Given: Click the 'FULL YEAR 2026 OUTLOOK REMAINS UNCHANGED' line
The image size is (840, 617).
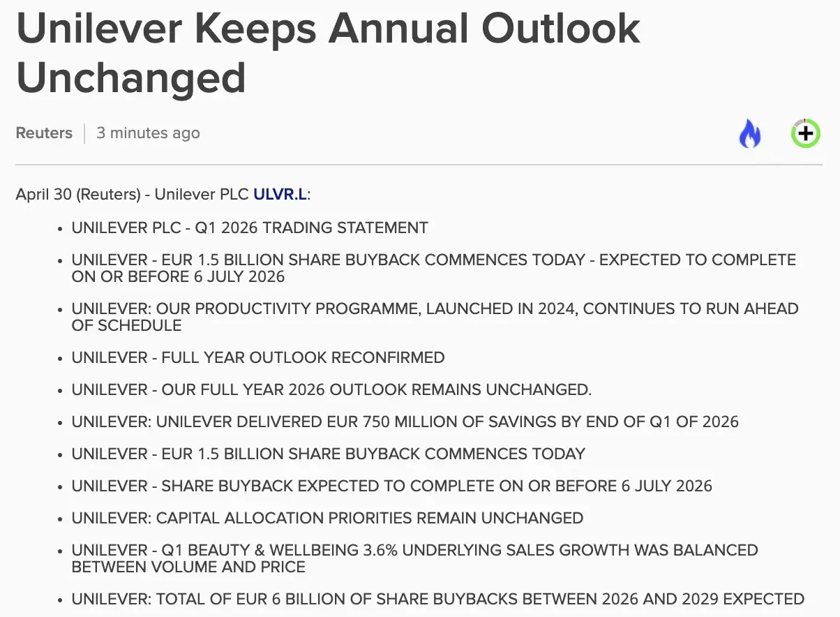Looking at the screenshot, I should pyautogui.click(x=331, y=389).
